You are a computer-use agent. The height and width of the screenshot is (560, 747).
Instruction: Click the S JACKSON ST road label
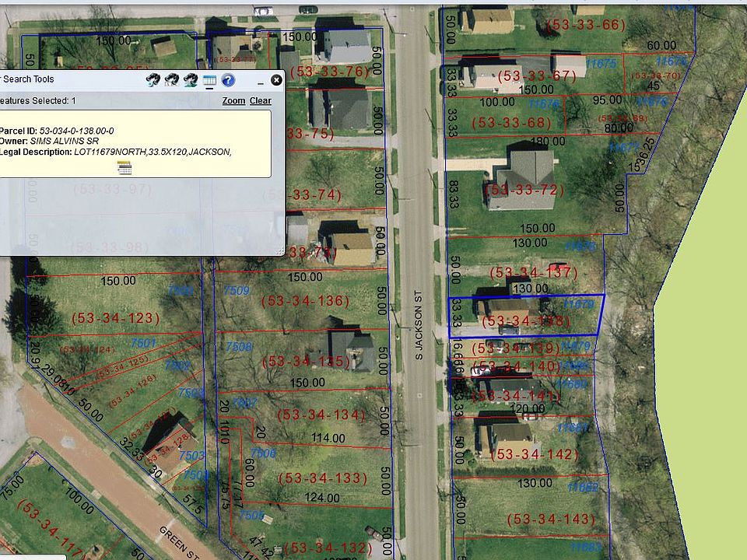click(x=419, y=325)
